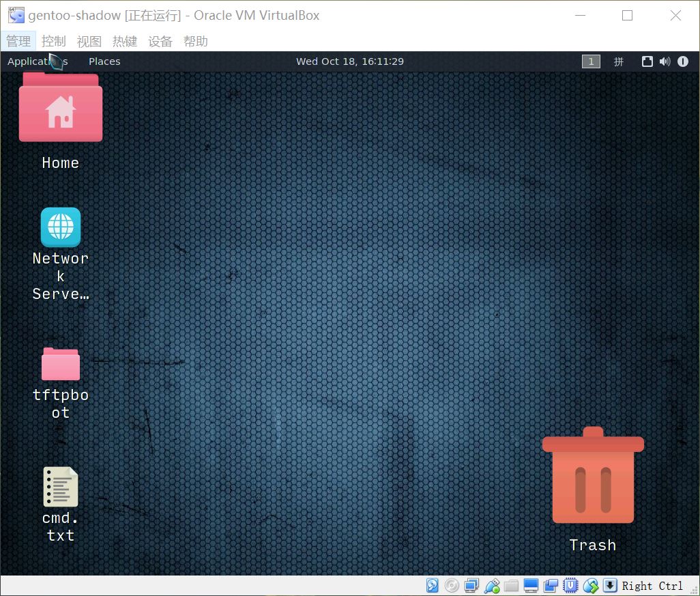
Task: Click the hard disk activity status icon
Action: click(433, 586)
